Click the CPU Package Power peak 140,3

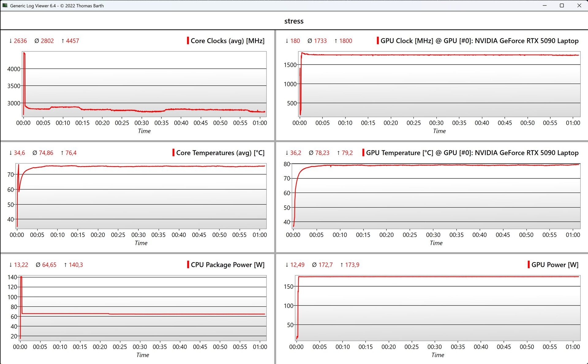(76, 265)
